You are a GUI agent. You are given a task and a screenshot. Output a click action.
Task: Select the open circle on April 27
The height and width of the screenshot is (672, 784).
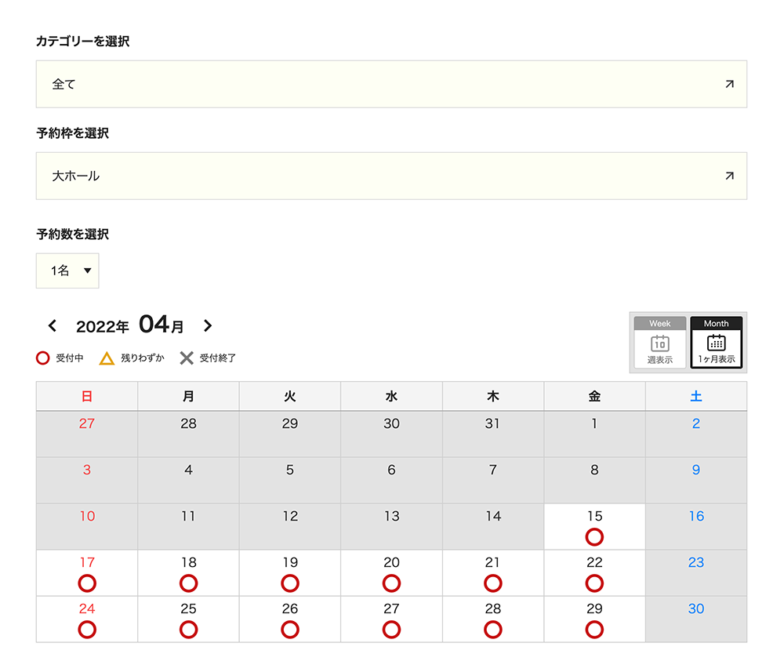tap(391, 630)
